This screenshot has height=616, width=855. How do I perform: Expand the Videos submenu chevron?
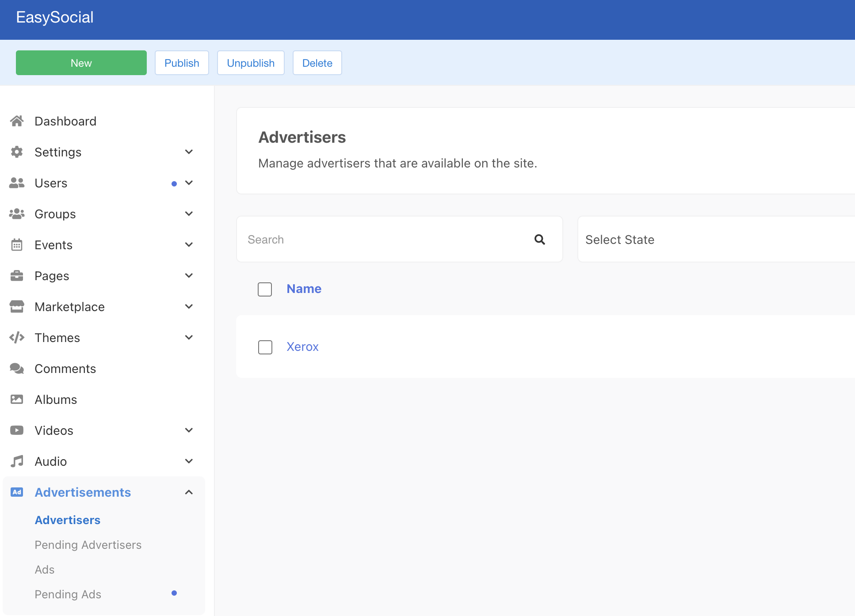pyautogui.click(x=189, y=430)
